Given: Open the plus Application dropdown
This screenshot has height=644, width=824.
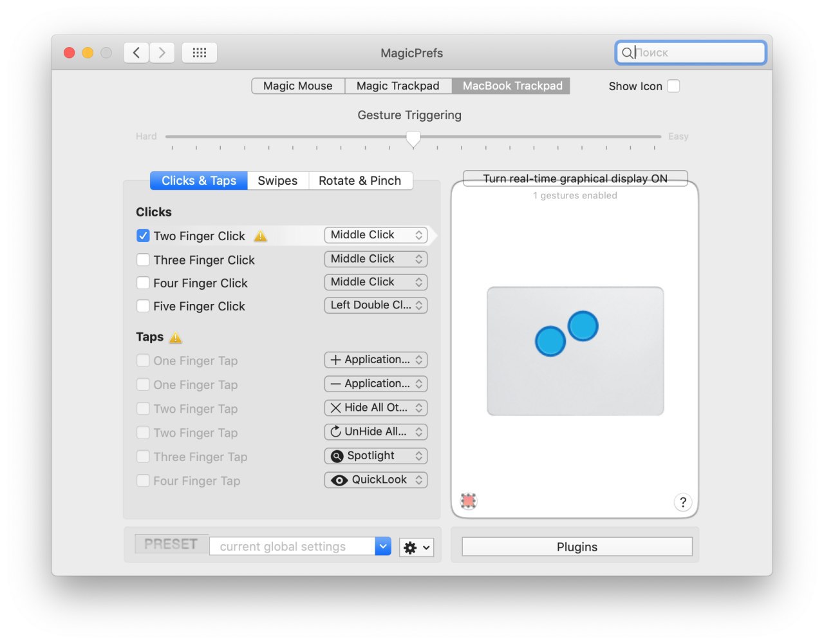Looking at the screenshot, I should (x=376, y=360).
